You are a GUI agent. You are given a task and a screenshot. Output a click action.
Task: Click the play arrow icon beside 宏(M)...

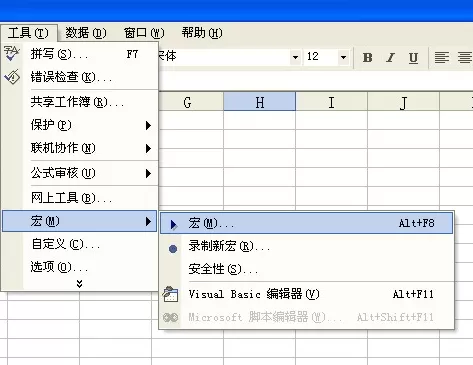tap(173, 225)
